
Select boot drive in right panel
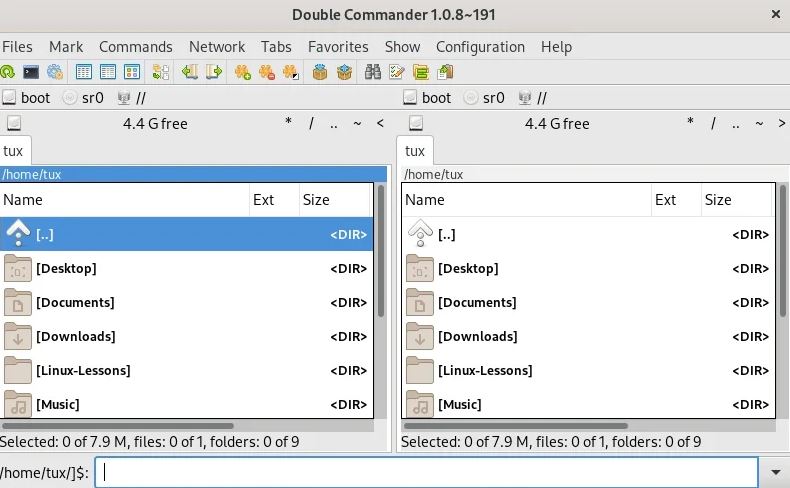(x=427, y=98)
